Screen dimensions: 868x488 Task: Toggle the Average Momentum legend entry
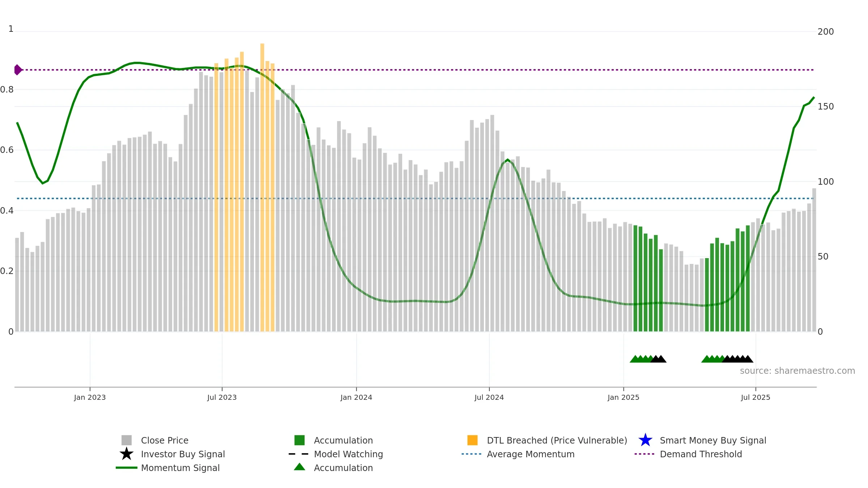pos(531,454)
